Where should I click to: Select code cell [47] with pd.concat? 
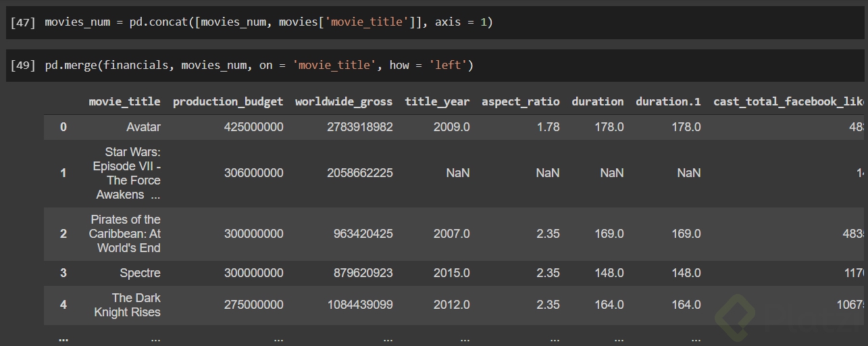(x=436, y=22)
